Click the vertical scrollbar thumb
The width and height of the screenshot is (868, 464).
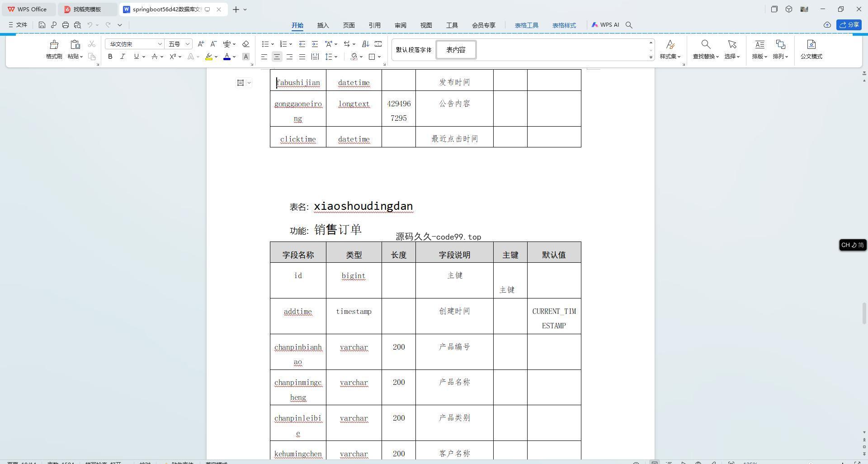[x=864, y=313]
